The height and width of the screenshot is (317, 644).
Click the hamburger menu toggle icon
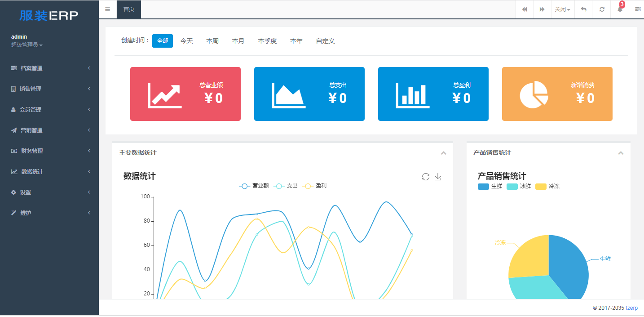107,9
